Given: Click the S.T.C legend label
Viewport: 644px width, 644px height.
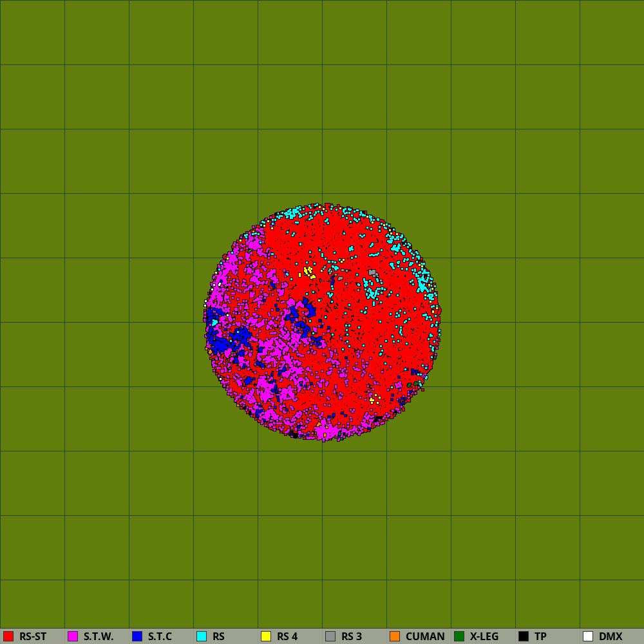Looking at the screenshot, I should (160, 637).
